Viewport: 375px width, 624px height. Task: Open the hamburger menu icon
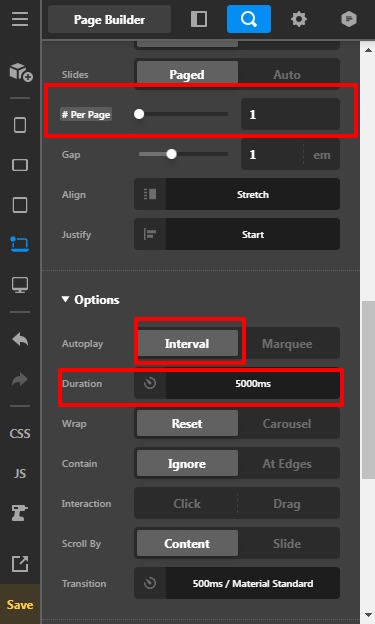point(20,19)
